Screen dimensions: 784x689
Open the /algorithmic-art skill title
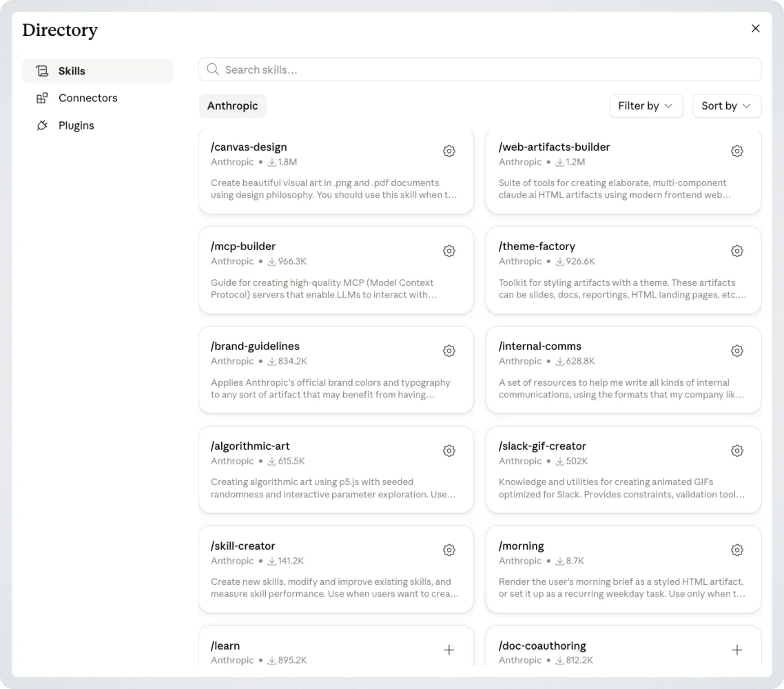(250, 446)
